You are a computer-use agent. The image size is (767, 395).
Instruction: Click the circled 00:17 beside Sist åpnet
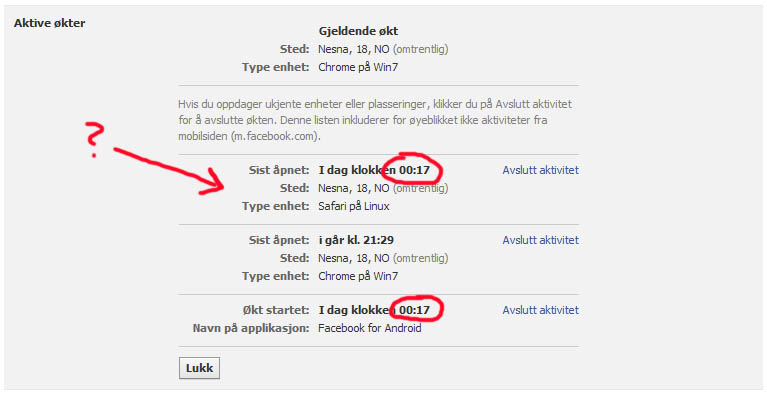414,171
